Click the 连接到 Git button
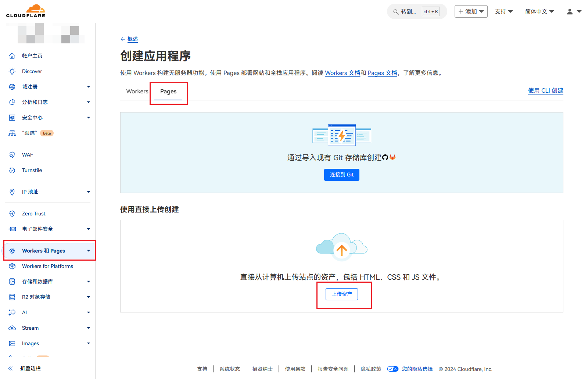This screenshot has height=379, width=588. point(341,175)
